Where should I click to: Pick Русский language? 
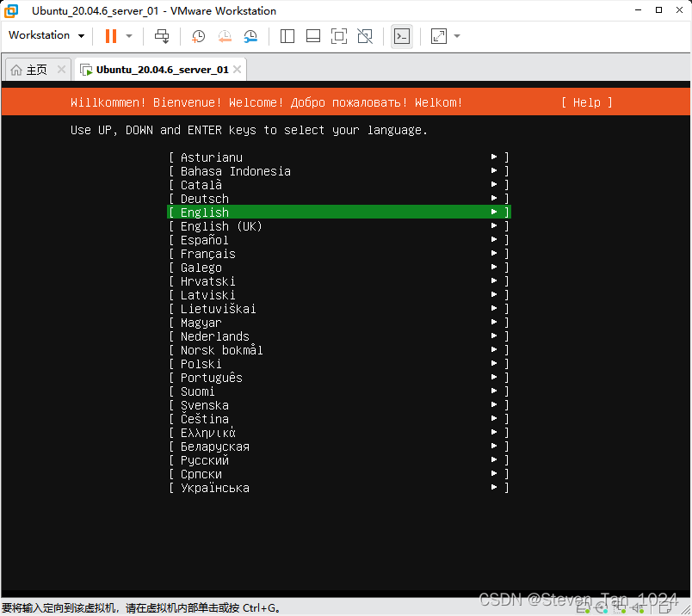pyautogui.click(x=339, y=459)
